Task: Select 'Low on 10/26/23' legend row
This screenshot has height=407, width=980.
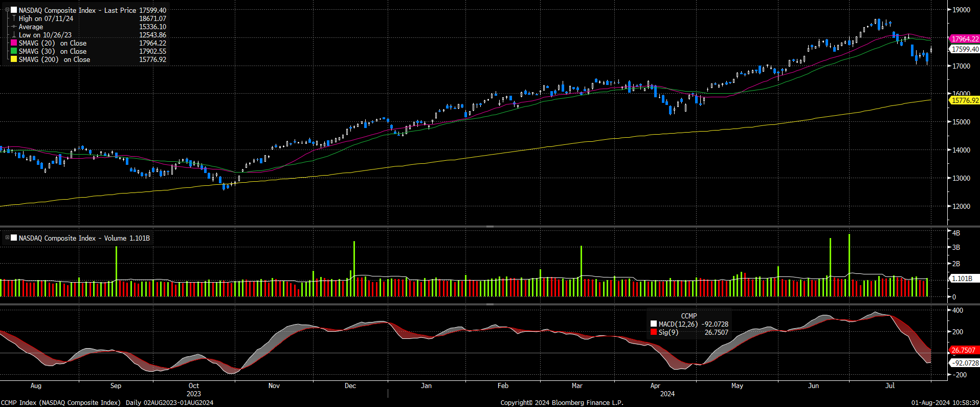Action: coord(45,35)
